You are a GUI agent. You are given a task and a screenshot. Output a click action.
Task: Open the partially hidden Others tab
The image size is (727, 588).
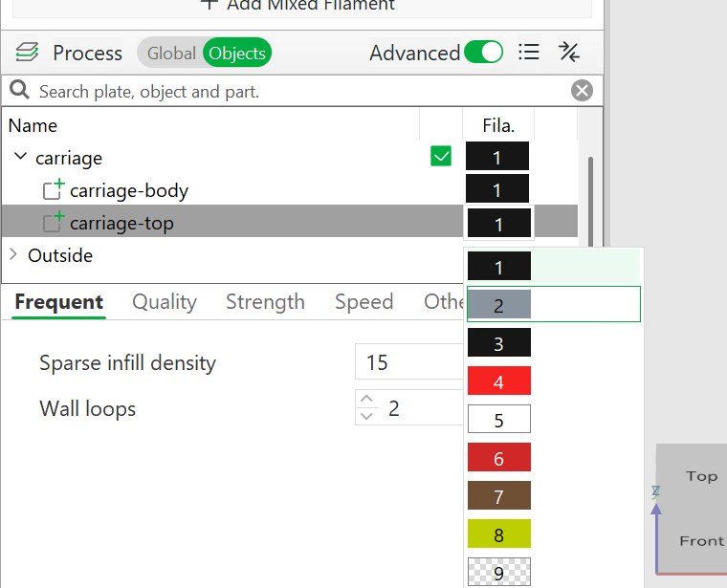point(443,301)
